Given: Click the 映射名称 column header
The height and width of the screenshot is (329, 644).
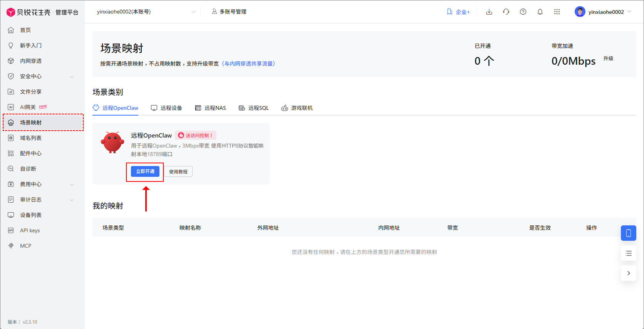Looking at the screenshot, I should click(190, 228).
